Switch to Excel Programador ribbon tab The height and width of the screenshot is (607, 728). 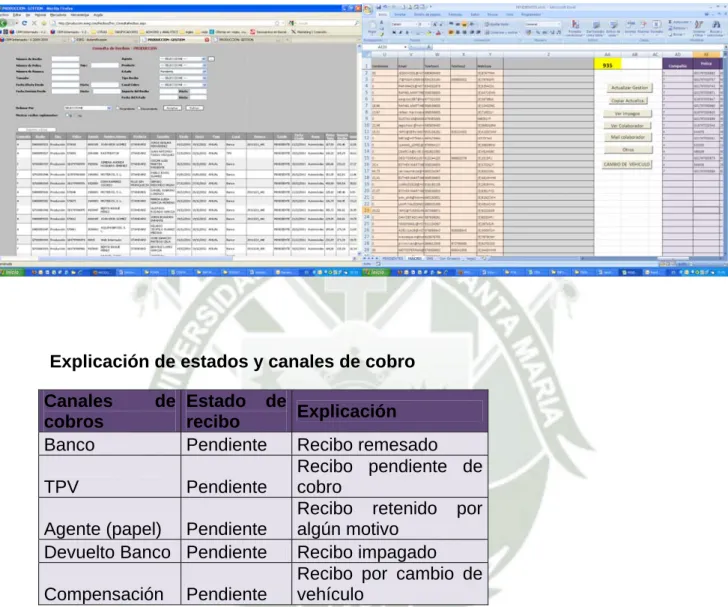(x=531, y=14)
